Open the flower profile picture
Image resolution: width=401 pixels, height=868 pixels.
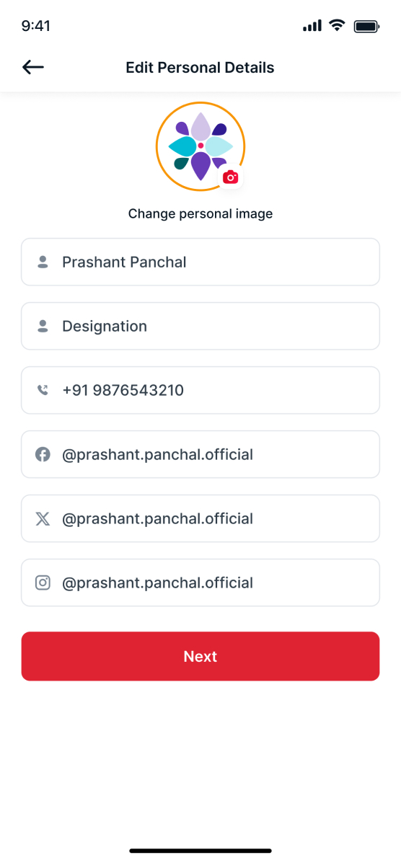(200, 146)
